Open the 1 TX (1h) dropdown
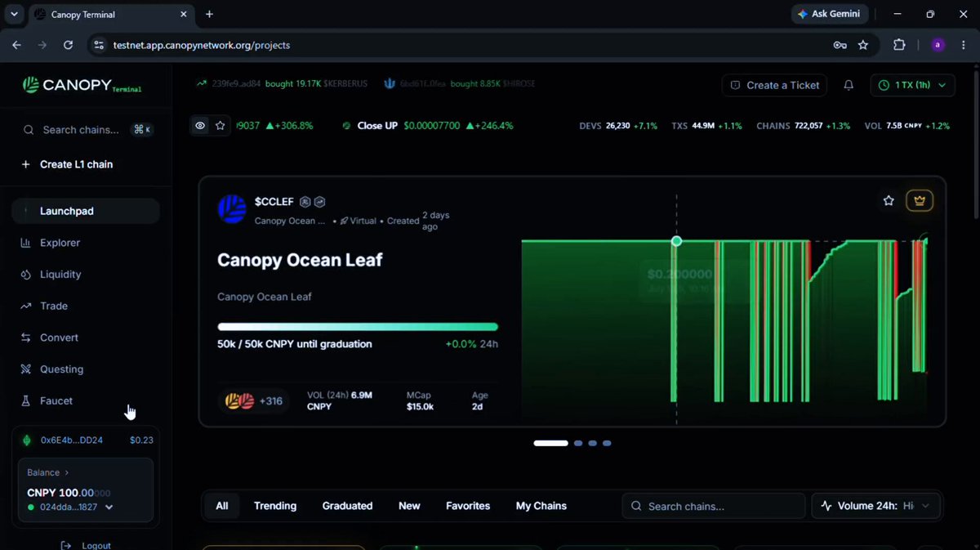 coord(912,85)
